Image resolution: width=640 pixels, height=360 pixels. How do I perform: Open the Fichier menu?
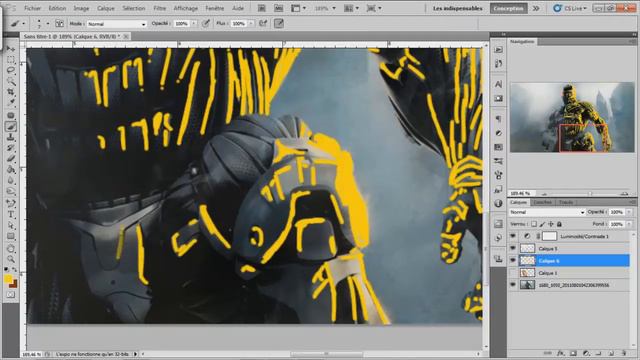point(32,8)
